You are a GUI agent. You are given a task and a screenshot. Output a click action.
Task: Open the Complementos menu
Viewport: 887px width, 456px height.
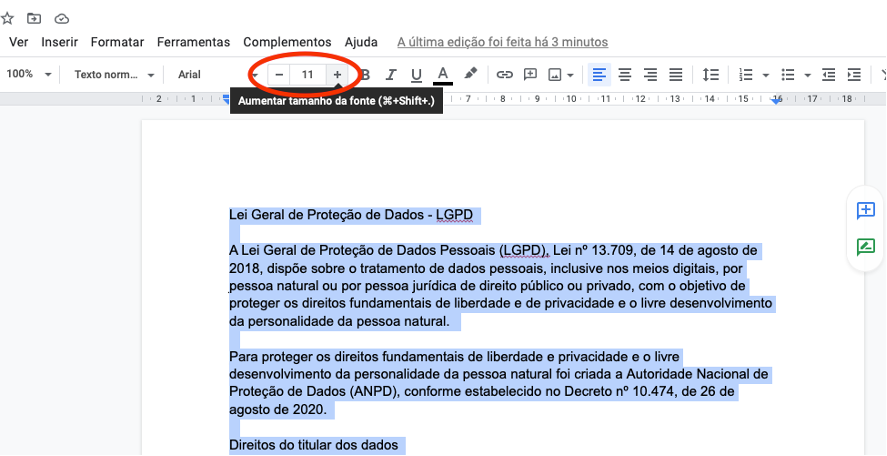[x=287, y=42]
